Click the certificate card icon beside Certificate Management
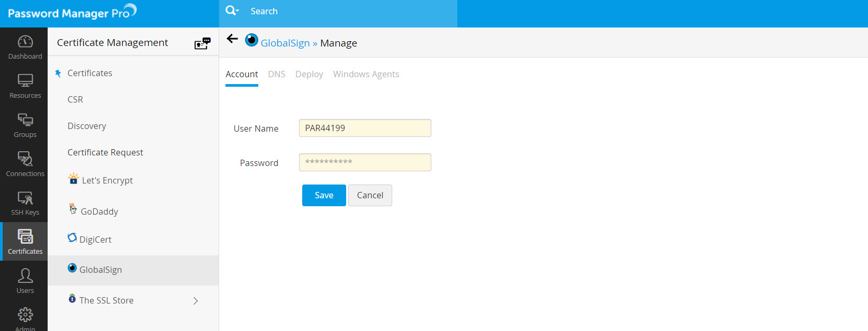The width and height of the screenshot is (868, 331). [202, 43]
